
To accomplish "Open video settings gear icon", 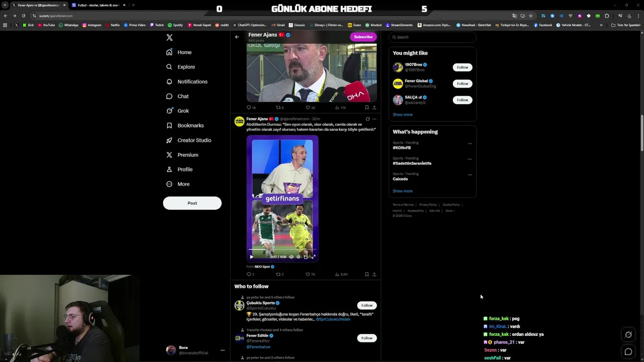I will point(298,257).
